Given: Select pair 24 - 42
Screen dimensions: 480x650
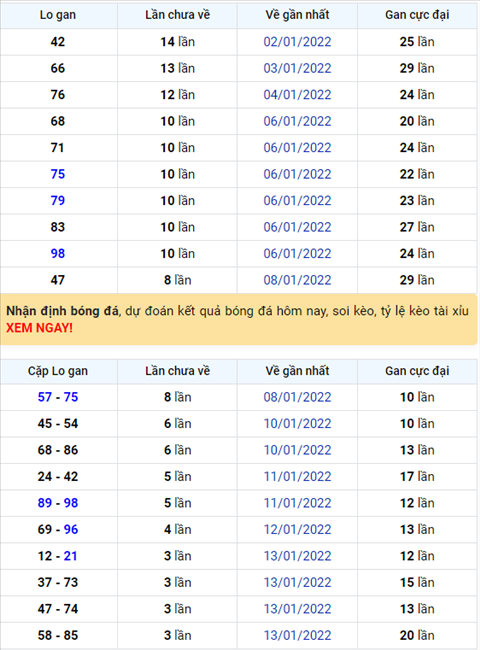Looking at the screenshot, I should point(58,477).
